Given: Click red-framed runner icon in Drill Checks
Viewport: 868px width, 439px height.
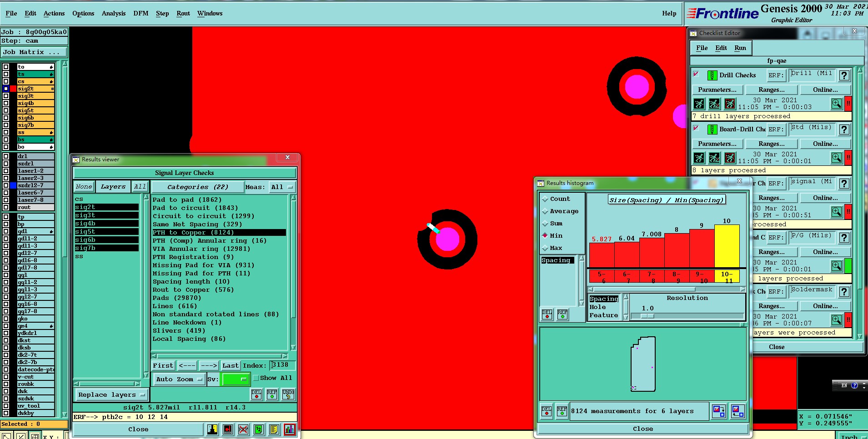Looking at the screenshot, I should (x=730, y=104).
